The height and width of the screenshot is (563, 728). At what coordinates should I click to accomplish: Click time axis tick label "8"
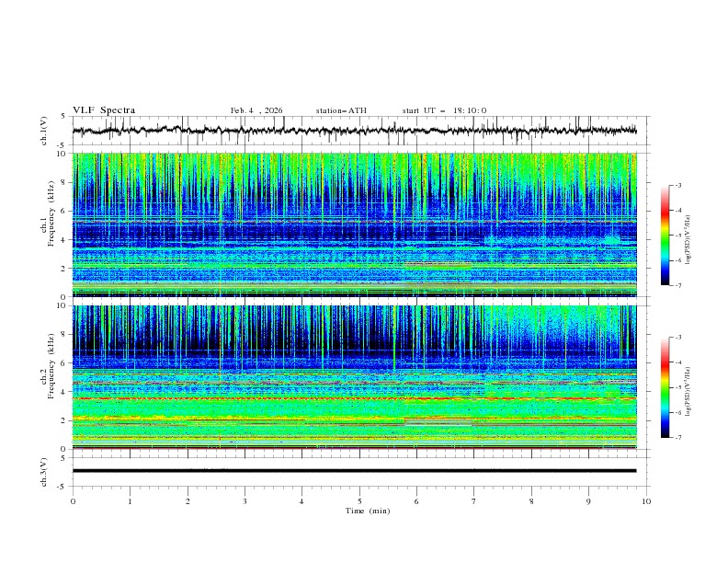point(531,501)
